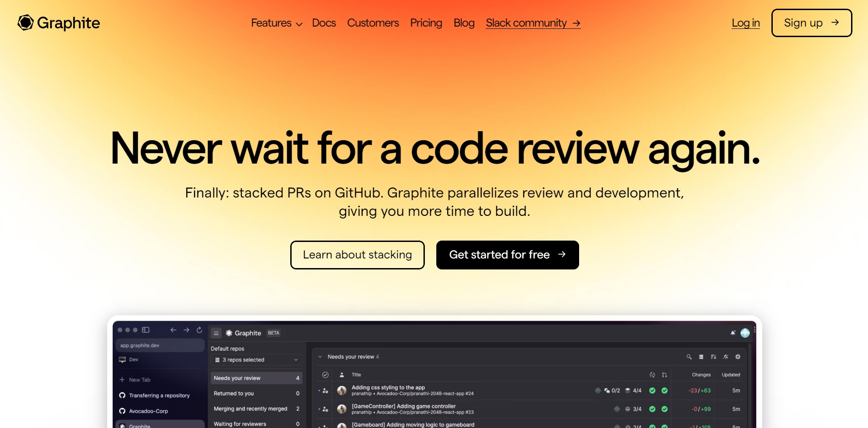Click the Changes column header
The image size is (868, 428).
point(701,375)
